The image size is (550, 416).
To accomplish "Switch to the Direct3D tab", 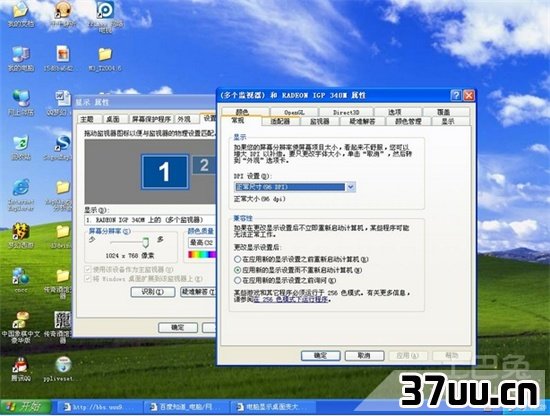I will 346,113.
